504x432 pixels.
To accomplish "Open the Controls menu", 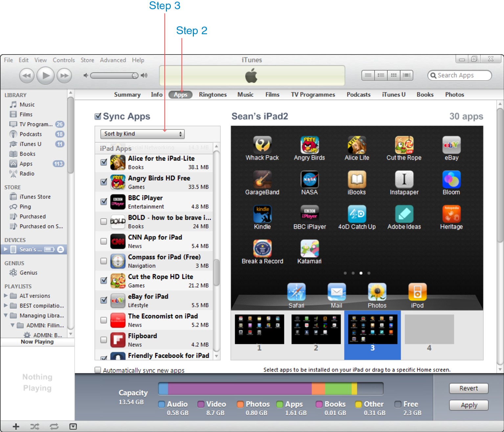I will pyautogui.click(x=64, y=60).
